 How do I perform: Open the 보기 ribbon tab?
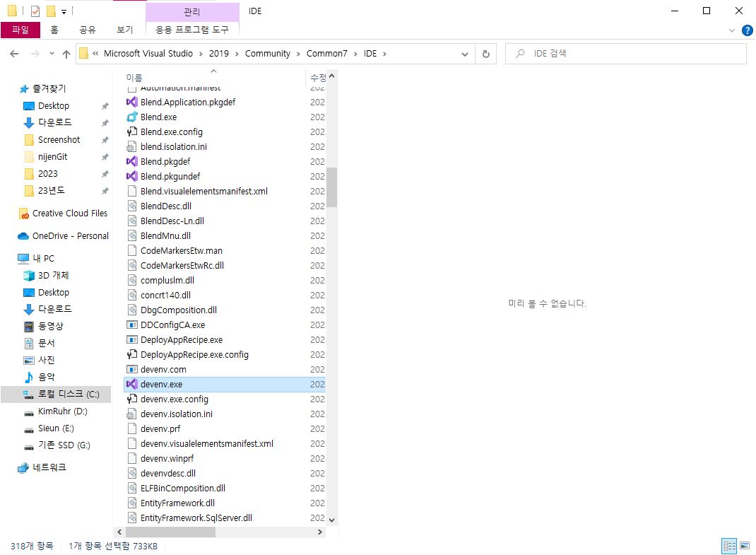coord(124,30)
